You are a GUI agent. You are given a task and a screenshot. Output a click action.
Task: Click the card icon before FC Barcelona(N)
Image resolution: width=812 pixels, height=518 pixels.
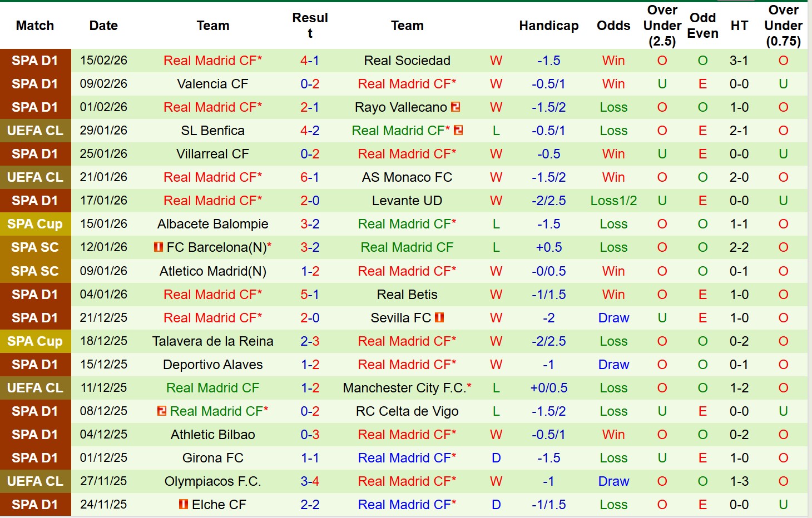[159, 247]
